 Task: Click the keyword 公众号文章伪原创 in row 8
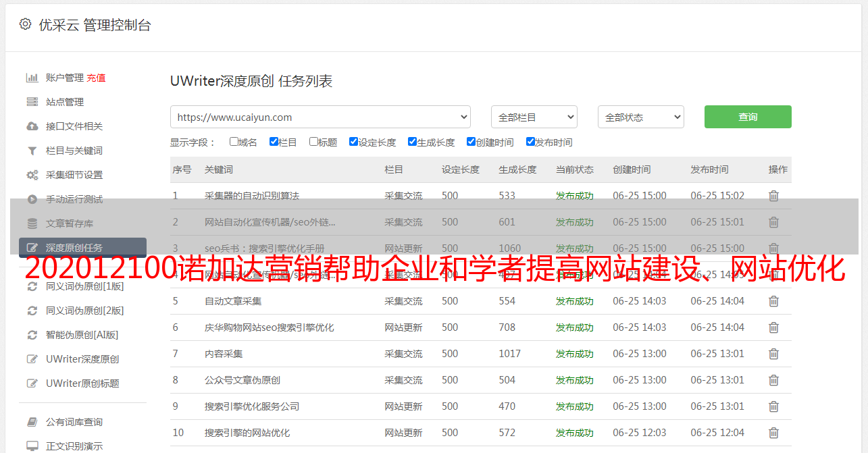pyautogui.click(x=242, y=380)
